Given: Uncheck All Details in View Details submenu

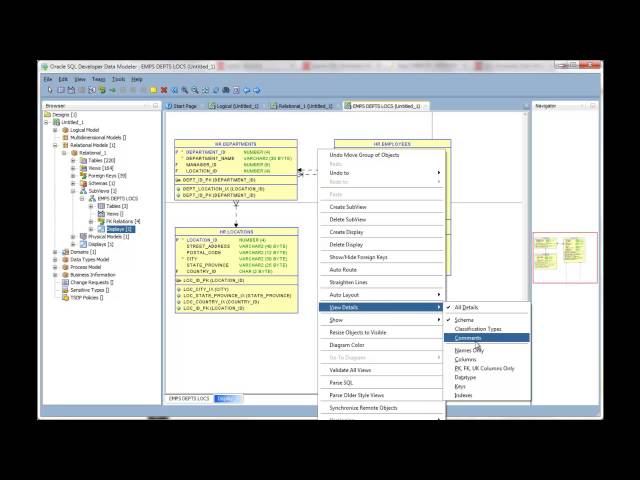Looking at the screenshot, I should tap(487, 307).
